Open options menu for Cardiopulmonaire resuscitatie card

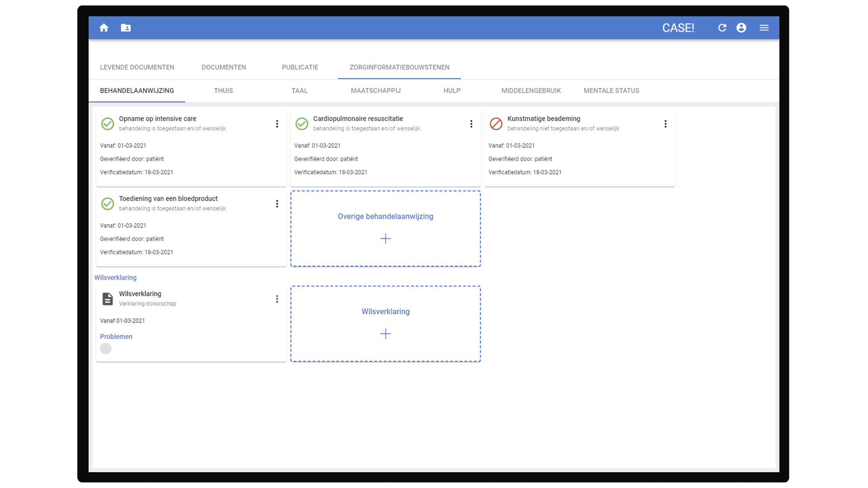click(x=471, y=124)
